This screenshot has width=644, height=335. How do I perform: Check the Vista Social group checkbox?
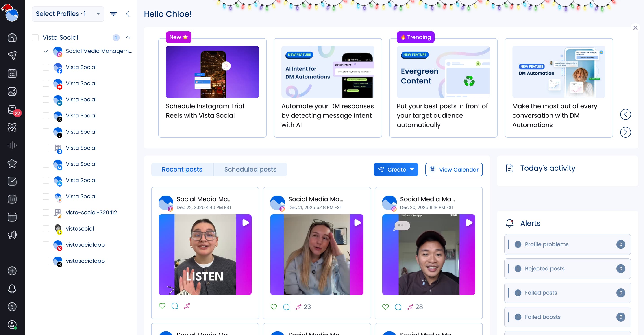coord(35,37)
